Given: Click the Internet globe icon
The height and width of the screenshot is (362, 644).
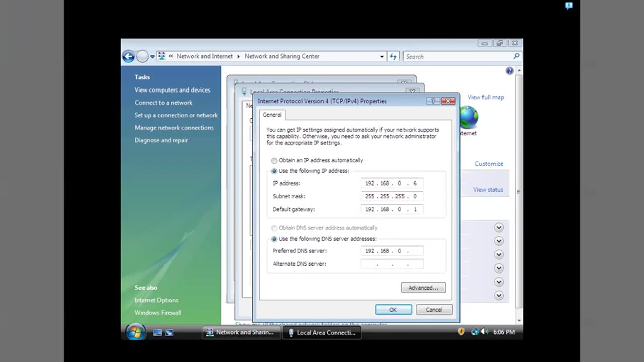Looking at the screenshot, I should pyautogui.click(x=468, y=118).
